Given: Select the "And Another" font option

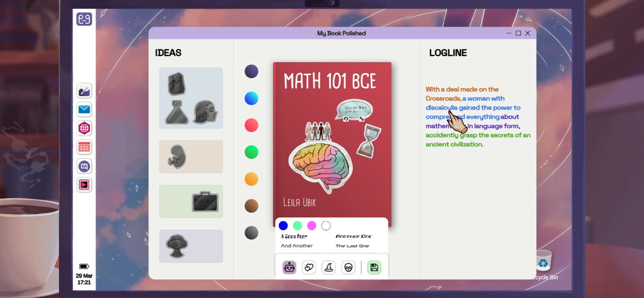Looking at the screenshot, I should point(297,246).
